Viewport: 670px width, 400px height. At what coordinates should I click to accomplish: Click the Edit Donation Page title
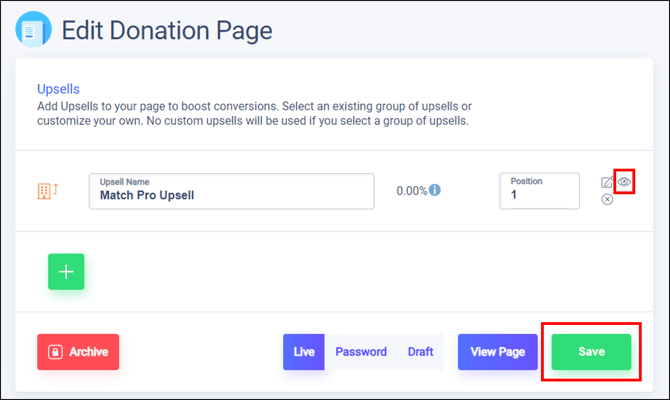tap(167, 30)
